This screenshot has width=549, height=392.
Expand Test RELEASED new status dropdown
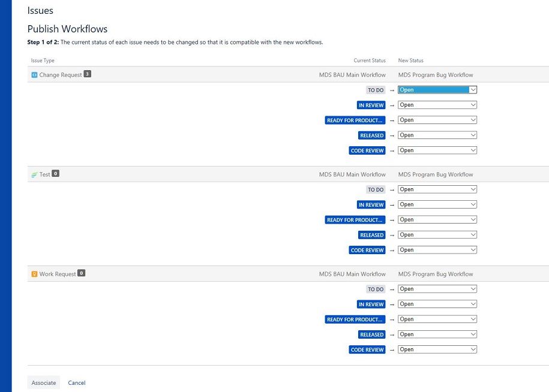tap(437, 235)
